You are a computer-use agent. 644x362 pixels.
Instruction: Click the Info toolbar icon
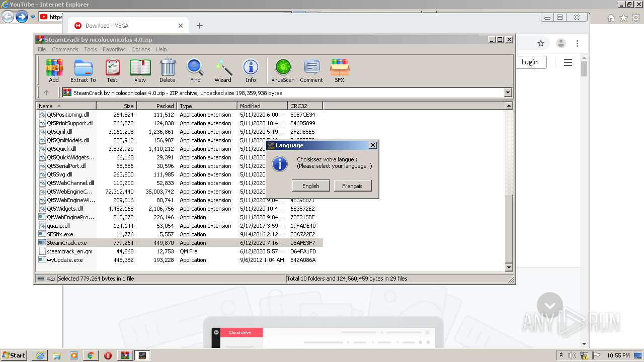(251, 70)
